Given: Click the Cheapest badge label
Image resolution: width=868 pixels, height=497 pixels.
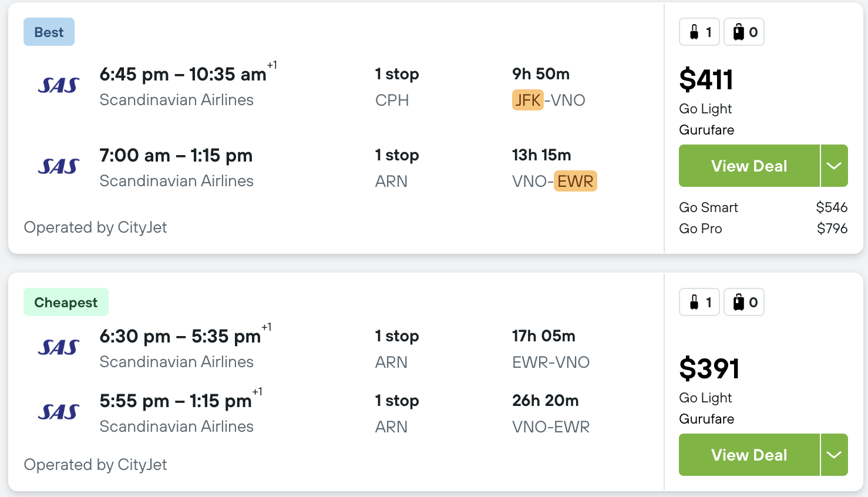Looking at the screenshot, I should 66,303.
